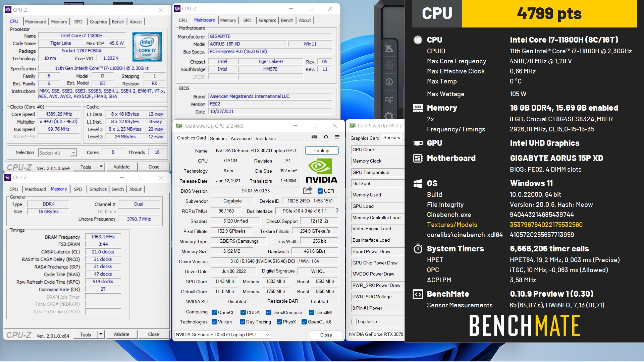The image size is (644, 362).
Task: Open SPD tab in CPU-Z Mainboard window
Action: 247,20
